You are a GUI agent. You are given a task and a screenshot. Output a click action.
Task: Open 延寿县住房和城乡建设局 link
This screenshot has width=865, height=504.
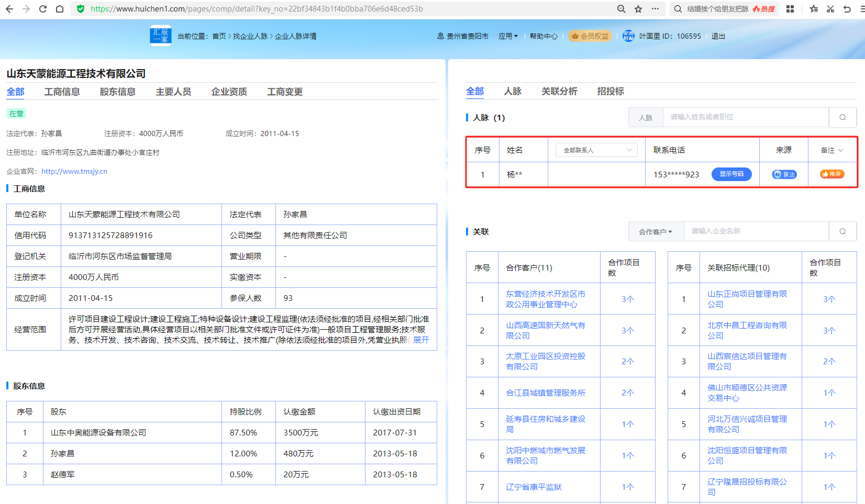pos(546,424)
